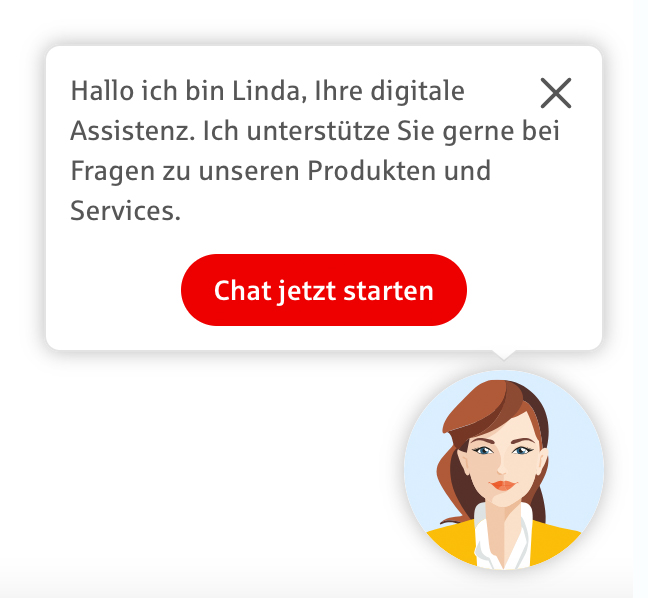The image size is (648, 598).
Task: Click the word 'Chat' on the red button
Action: [242, 291]
